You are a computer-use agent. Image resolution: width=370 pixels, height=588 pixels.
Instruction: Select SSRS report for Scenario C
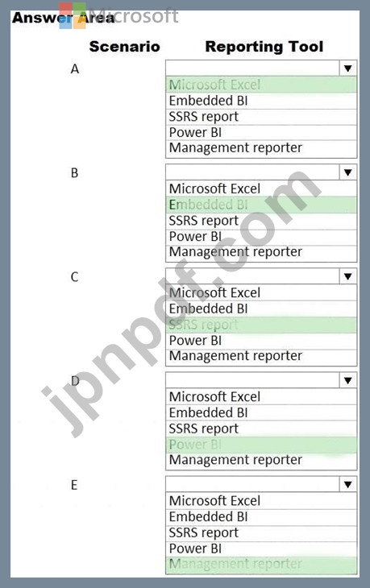point(261,325)
